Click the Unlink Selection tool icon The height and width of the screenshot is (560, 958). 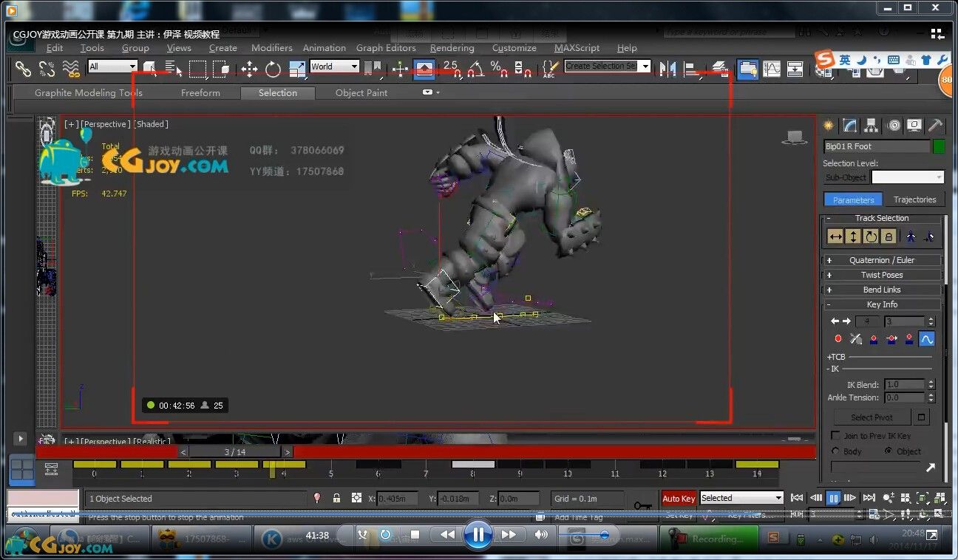pyautogui.click(x=47, y=69)
